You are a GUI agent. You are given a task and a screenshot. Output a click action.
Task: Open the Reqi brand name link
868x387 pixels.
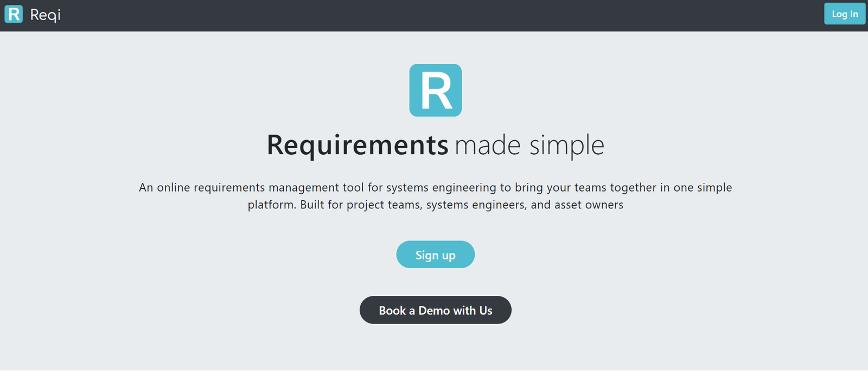[46, 15]
